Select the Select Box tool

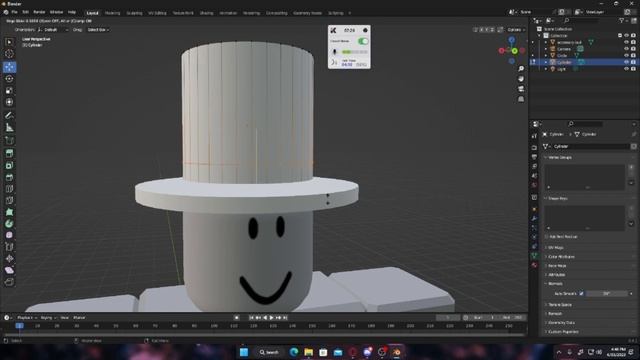[x=9, y=42]
